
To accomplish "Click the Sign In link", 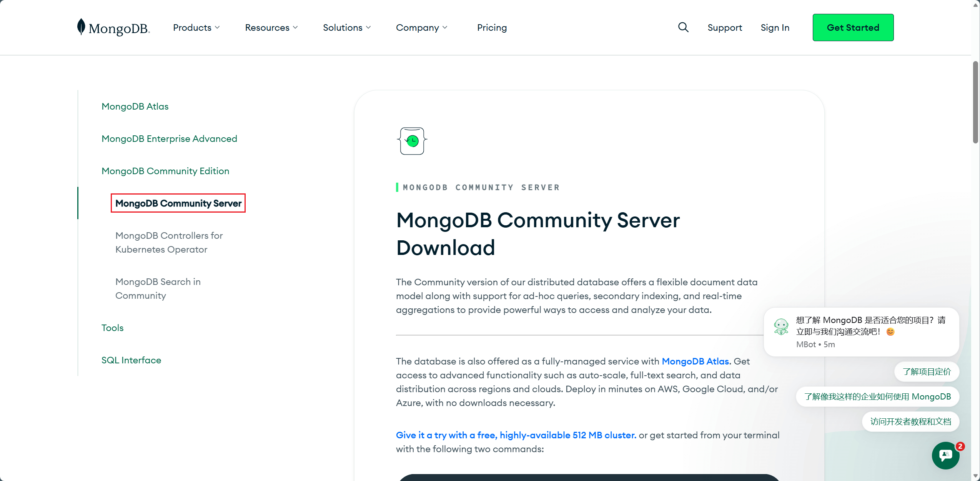I will (775, 28).
